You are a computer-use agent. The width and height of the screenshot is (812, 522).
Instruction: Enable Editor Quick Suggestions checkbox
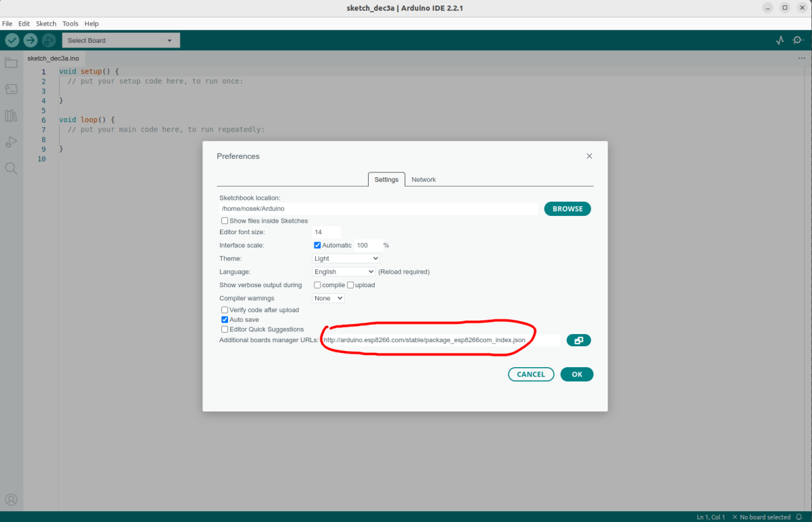pos(225,329)
